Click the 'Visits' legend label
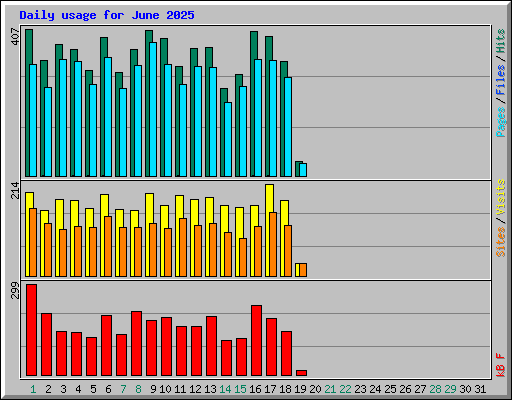The width and height of the screenshot is (512, 400). coord(501,198)
